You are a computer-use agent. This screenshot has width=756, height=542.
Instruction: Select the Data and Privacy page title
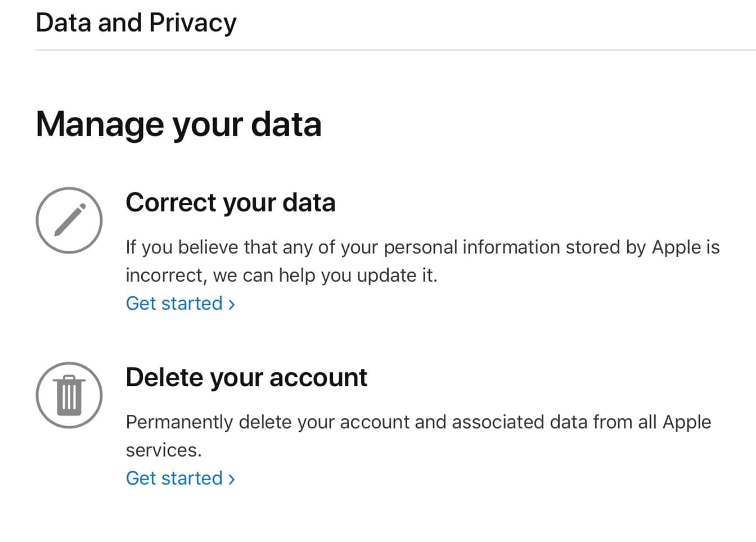(x=136, y=23)
